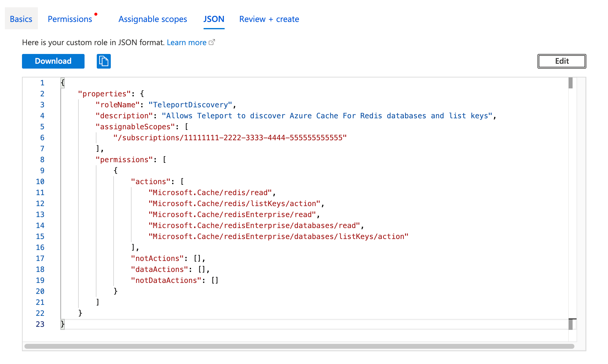This screenshot has height=364, width=608.
Task: Open the Review + create tab
Action: [269, 19]
